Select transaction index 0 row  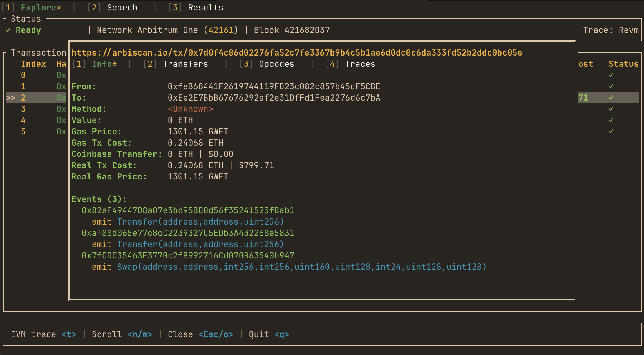pyautogui.click(x=23, y=75)
